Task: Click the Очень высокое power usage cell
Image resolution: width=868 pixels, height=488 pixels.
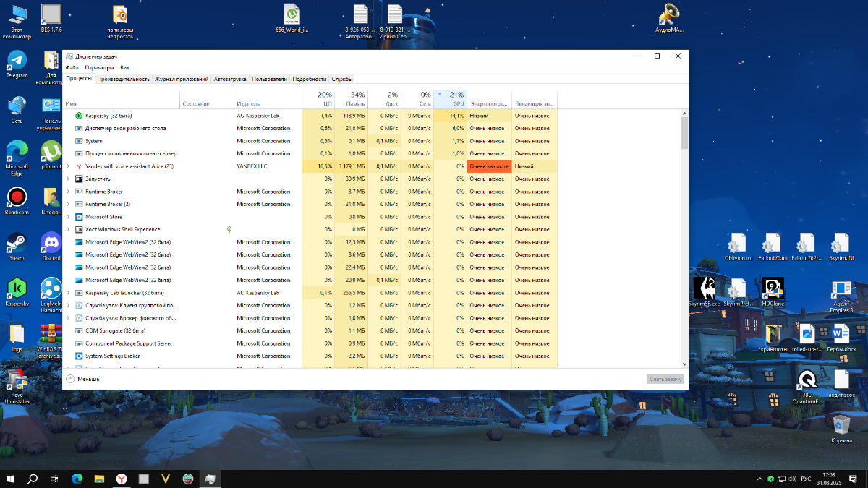Action: (x=489, y=166)
